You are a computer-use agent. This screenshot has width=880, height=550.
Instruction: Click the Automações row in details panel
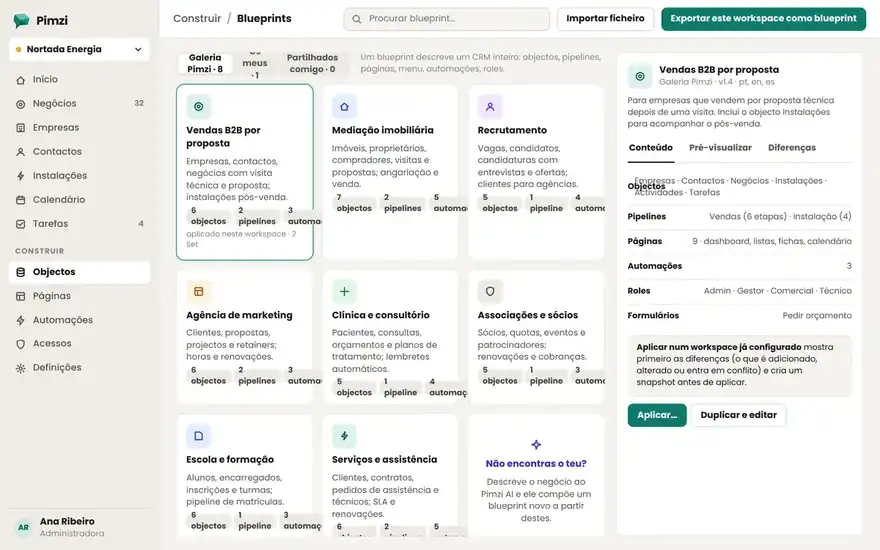pyautogui.click(x=739, y=266)
